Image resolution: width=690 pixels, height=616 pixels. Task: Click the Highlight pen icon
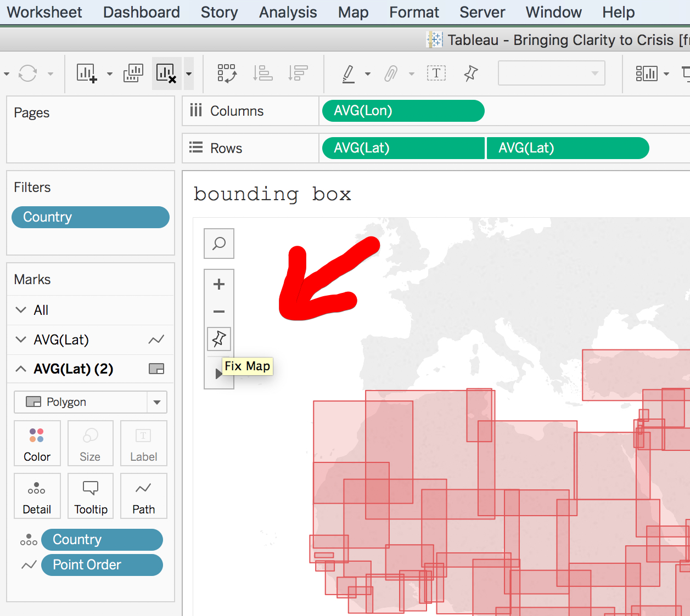pyautogui.click(x=348, y=73)
